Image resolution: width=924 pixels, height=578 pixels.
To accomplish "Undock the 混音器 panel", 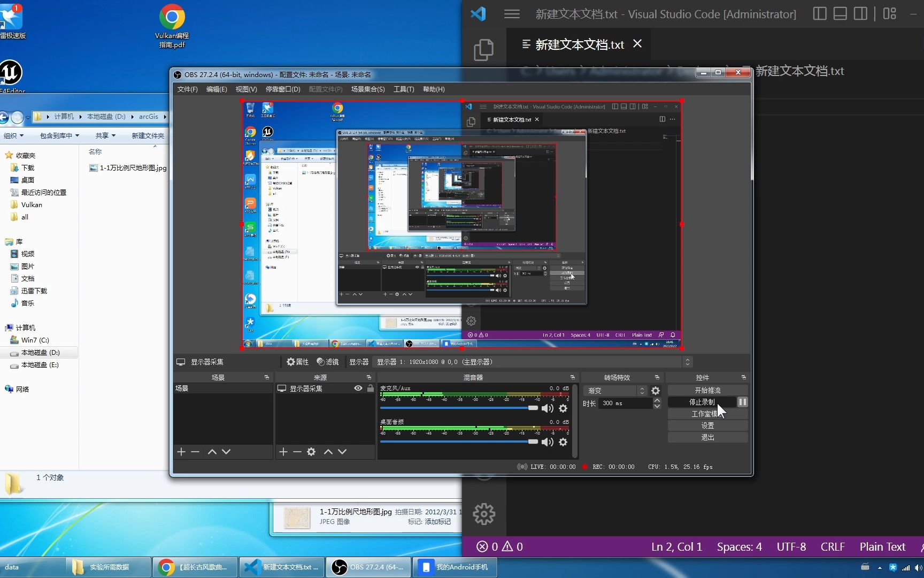I will [x=573, y=377].
